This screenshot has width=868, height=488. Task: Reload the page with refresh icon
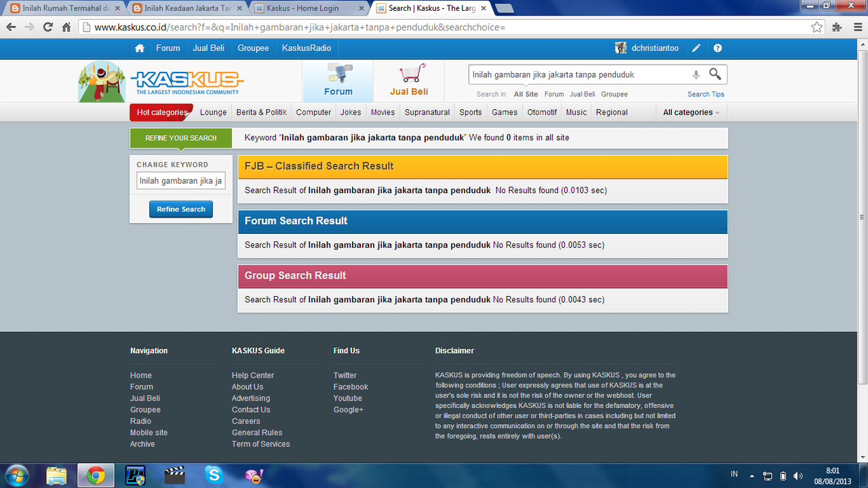(47, 27)
